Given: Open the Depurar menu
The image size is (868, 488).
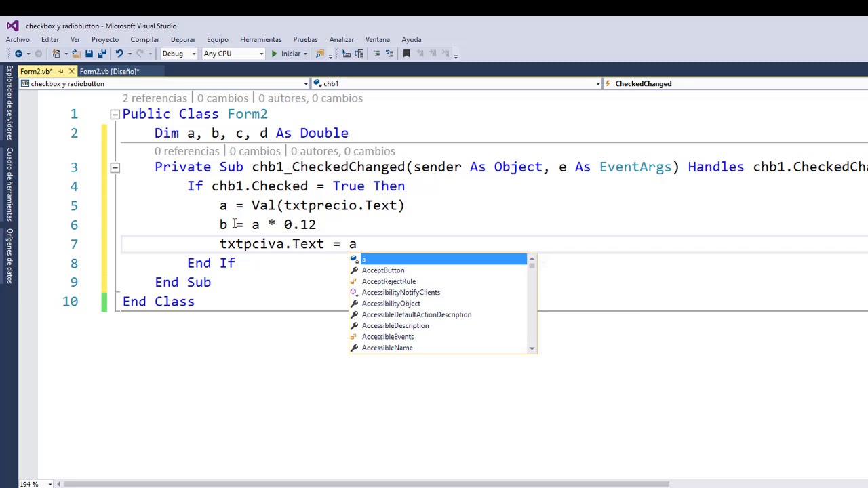Looking at the screenshot, I should (183, 39).
